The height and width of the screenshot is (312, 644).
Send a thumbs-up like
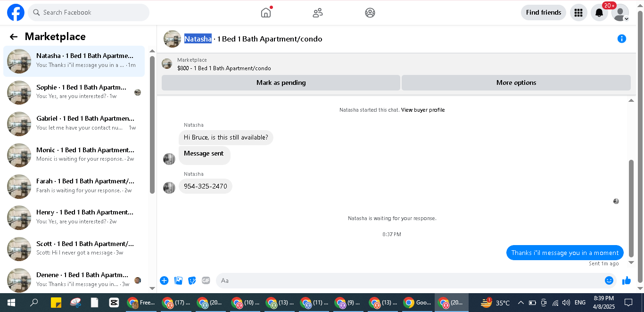(627, 280)
